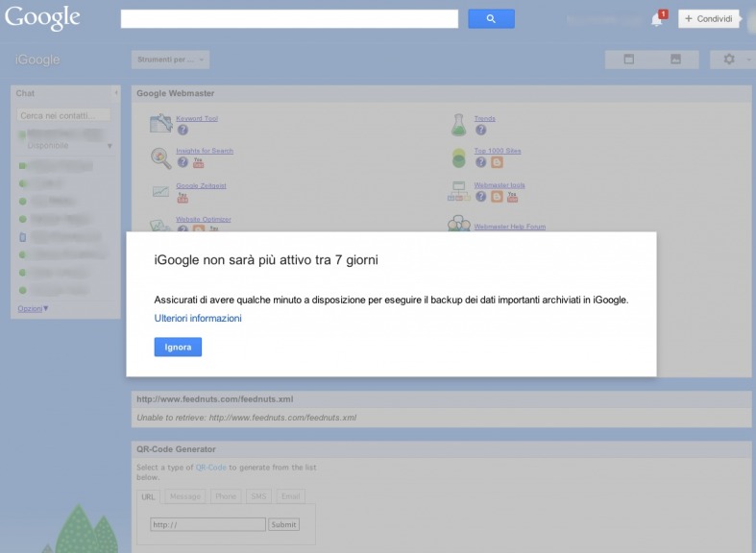This screenshot has height=553, width=756.
Task: Switch to the Message tab in QR-Code Generator
Action: [x=185, y=496]
